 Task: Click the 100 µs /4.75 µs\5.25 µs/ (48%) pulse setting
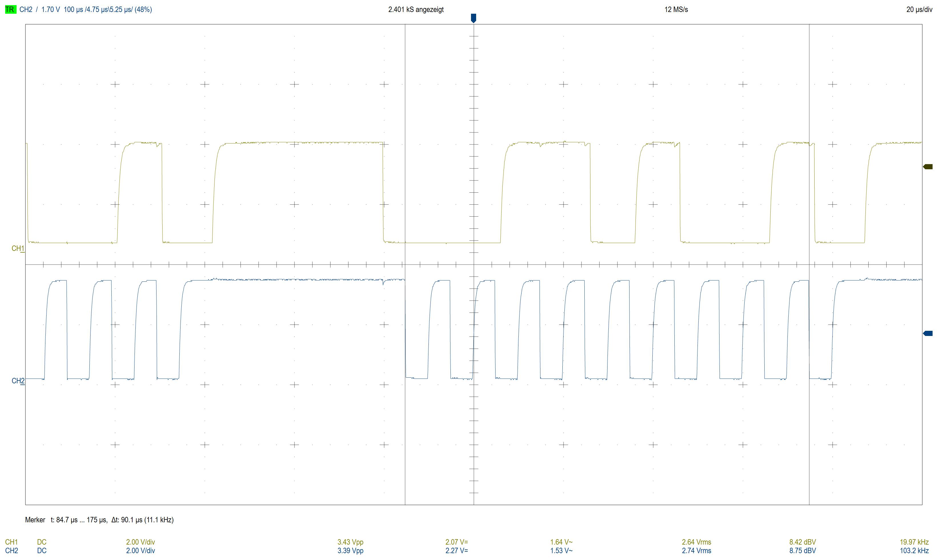108,9
